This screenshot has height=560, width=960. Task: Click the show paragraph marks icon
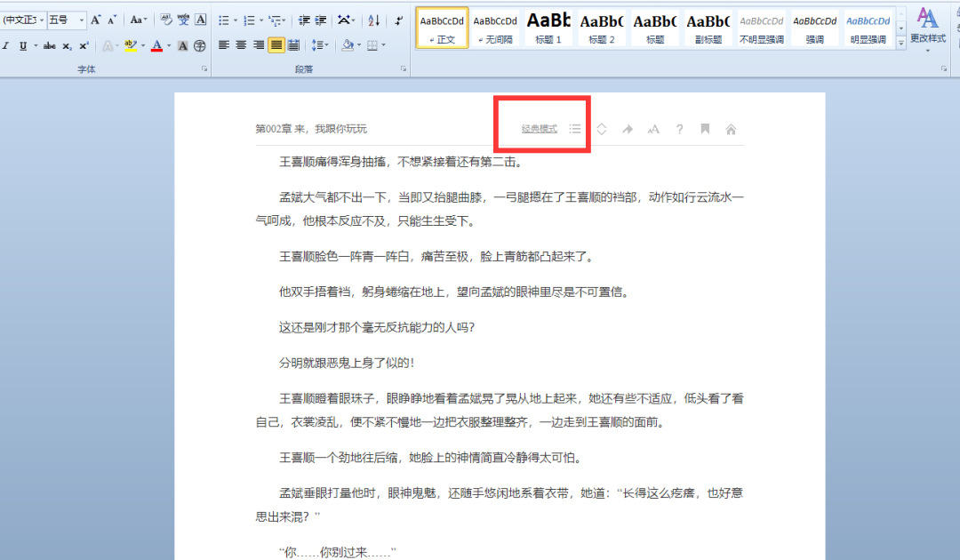click(398, 21)
